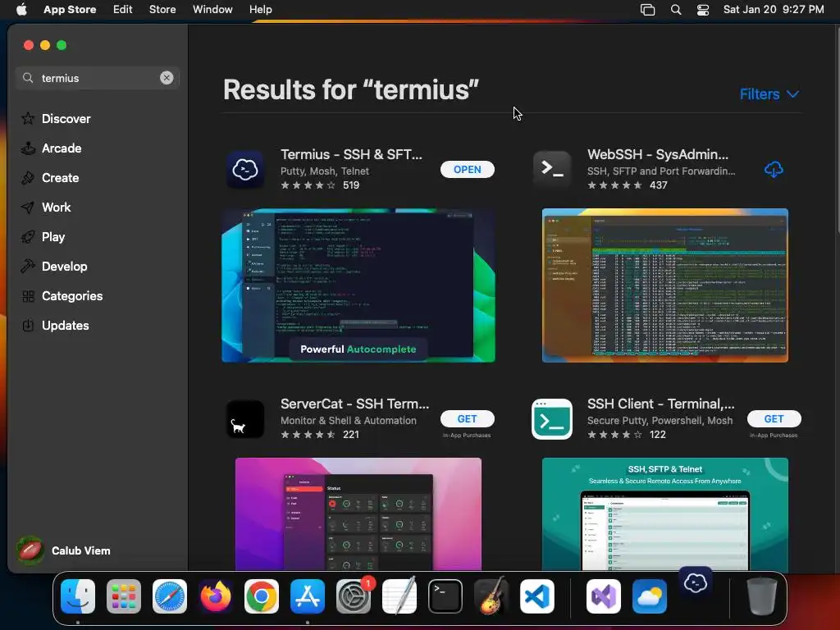
Task: Launch Visual Studio Code from the Dock
Action: point(537,596)
